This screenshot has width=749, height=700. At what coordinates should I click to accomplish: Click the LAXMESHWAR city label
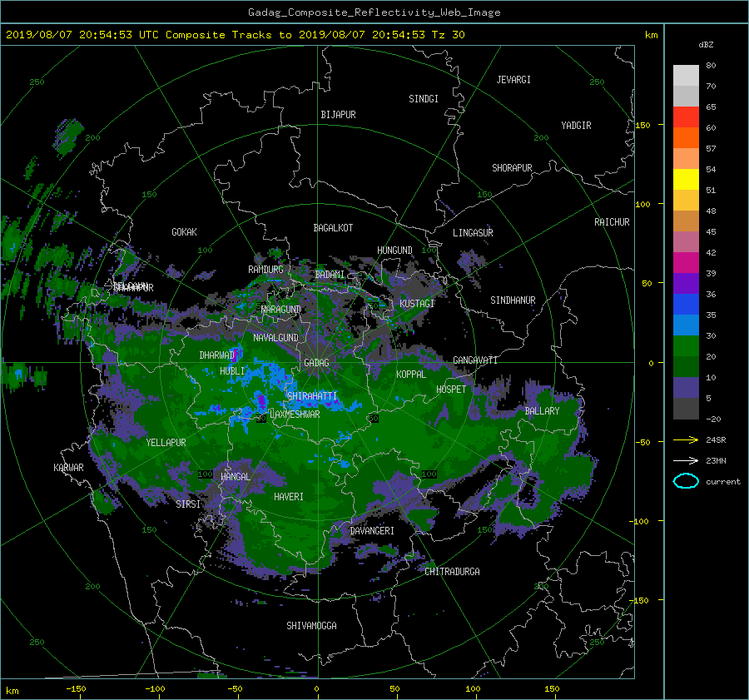click(295, 415)
